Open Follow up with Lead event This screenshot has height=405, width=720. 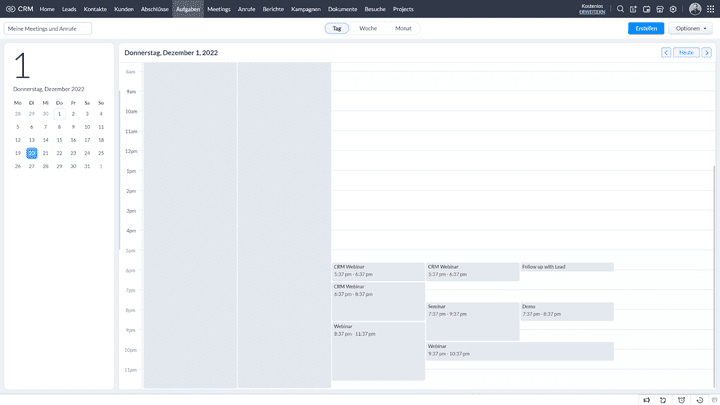click(567, 267)
